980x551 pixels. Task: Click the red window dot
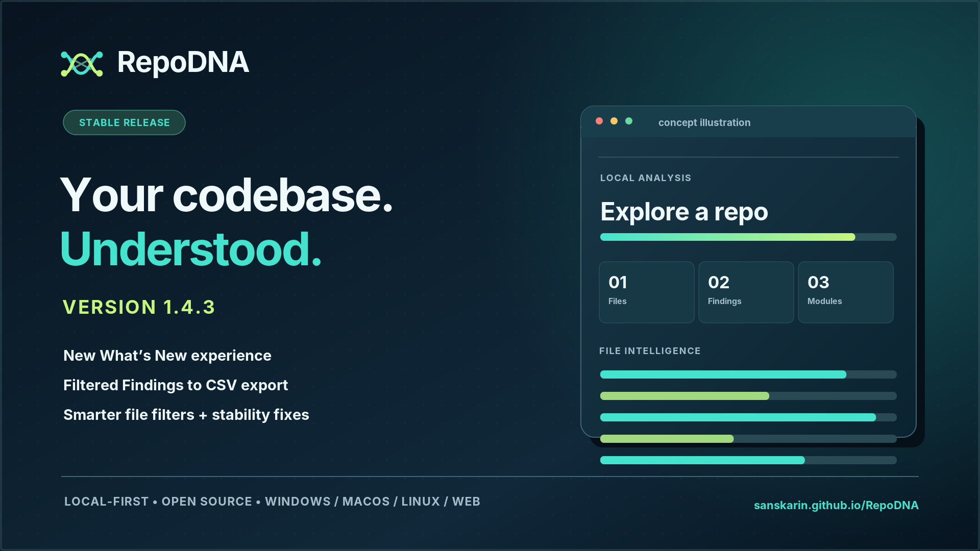coord(599,121)
